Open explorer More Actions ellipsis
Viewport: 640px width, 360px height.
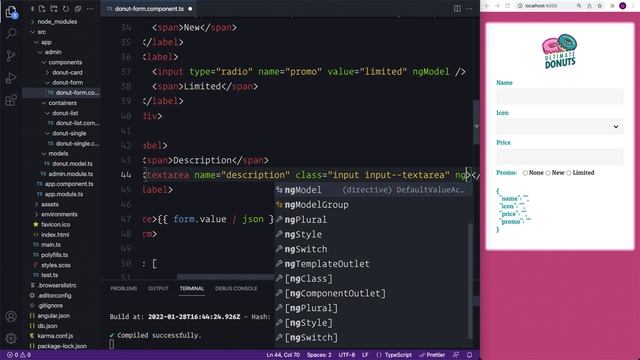90,9
